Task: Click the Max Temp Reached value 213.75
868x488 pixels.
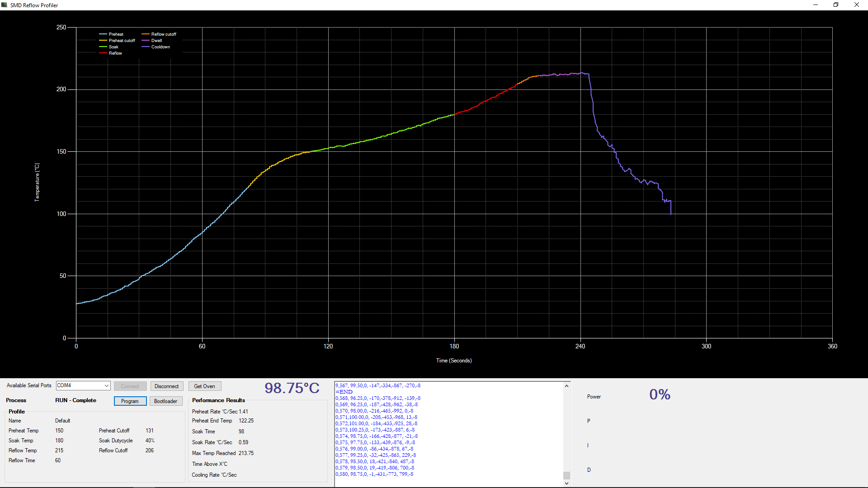Action: [246, 453]
